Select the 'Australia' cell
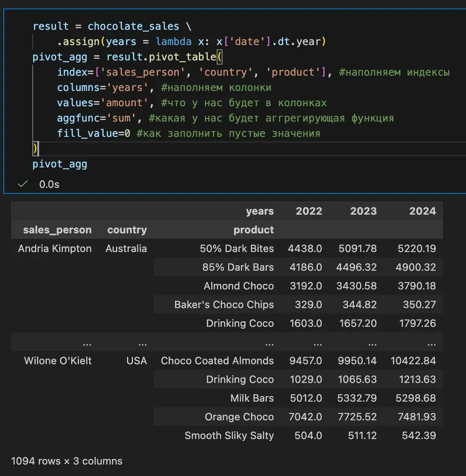 point(126,249)
